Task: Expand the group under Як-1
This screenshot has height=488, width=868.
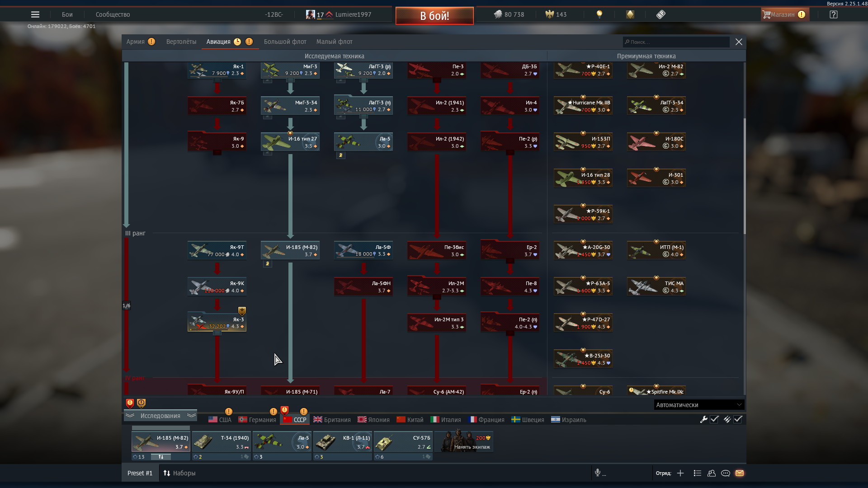Action: 217,80
